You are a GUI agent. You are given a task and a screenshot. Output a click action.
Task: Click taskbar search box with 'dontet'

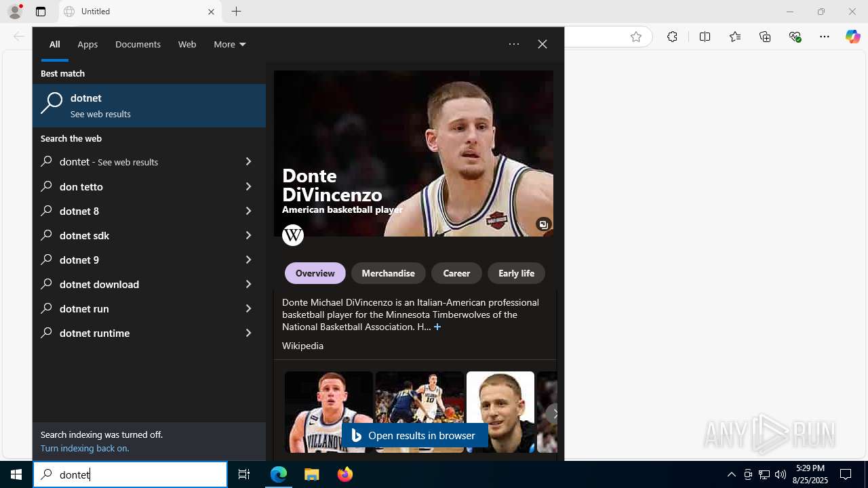pyautogui.click(x=130, y=474)
